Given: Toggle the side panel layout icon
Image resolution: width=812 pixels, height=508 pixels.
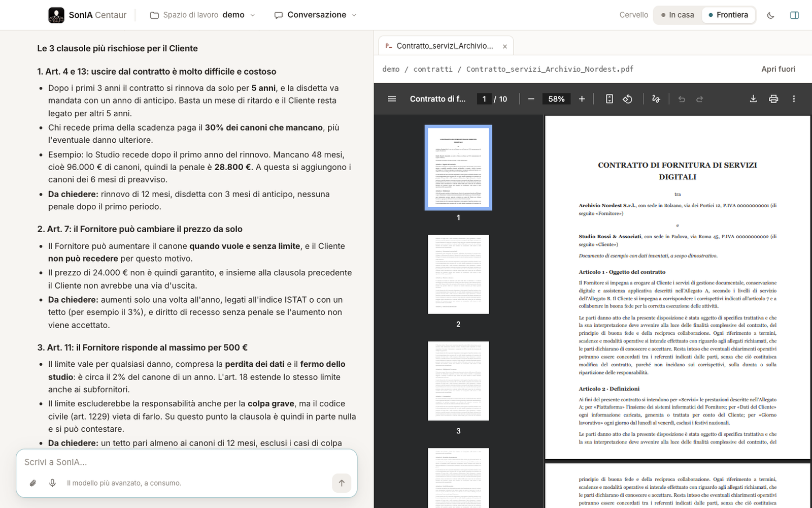Looking at the screenshot, I should click(794, 15).
